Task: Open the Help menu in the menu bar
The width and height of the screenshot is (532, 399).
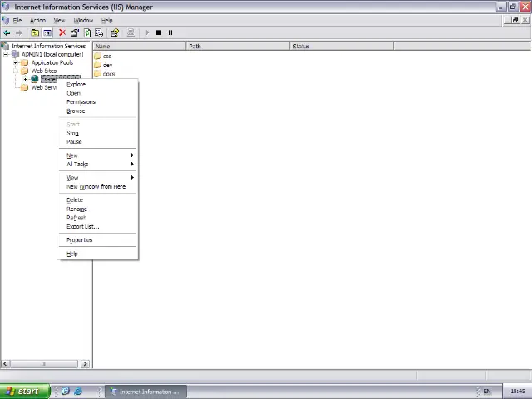Action: [107, 20]
